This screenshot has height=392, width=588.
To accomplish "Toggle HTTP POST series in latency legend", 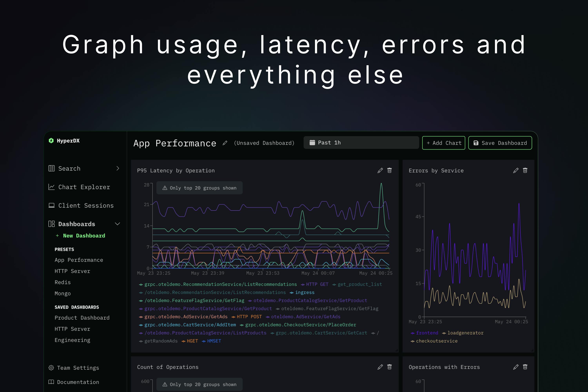I will pyautogui.click(x=247, y=317).
